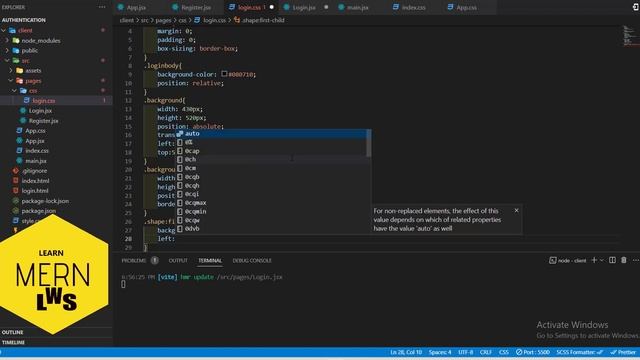Open the PROBLEMS panel tab

pyautogui.click(x=134, y=260)
